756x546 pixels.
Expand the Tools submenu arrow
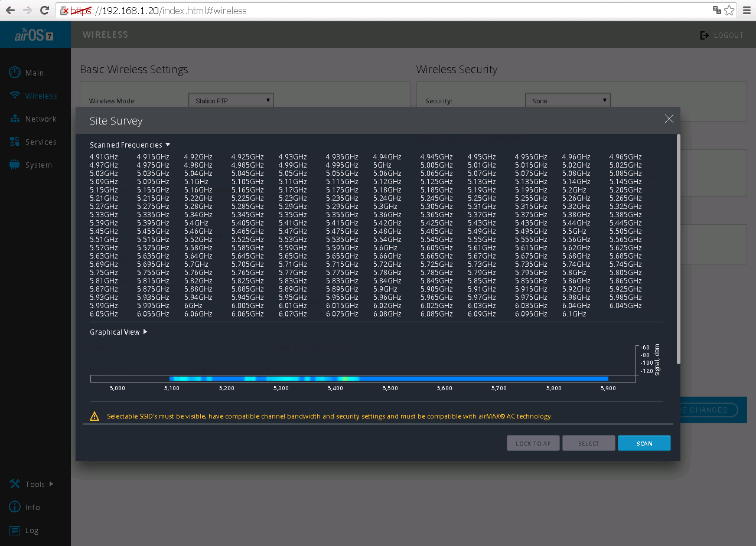pos(51,484)
